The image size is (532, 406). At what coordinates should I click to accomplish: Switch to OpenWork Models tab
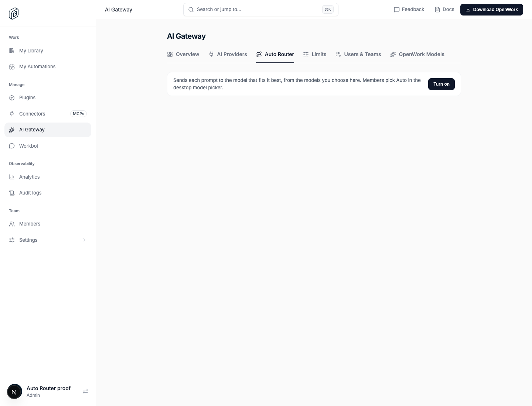tap(417, 54)
